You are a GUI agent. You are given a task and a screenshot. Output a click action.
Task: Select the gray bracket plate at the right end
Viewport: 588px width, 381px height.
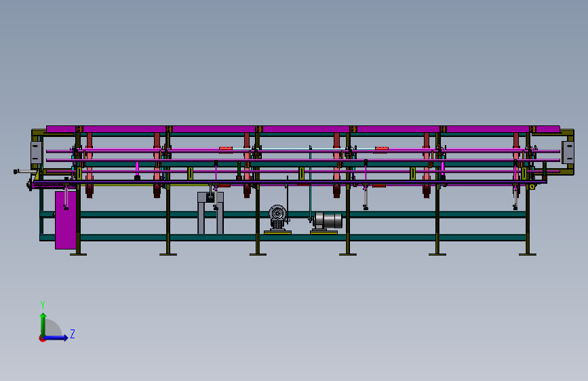pyautogui.click(x=568, y=153)
